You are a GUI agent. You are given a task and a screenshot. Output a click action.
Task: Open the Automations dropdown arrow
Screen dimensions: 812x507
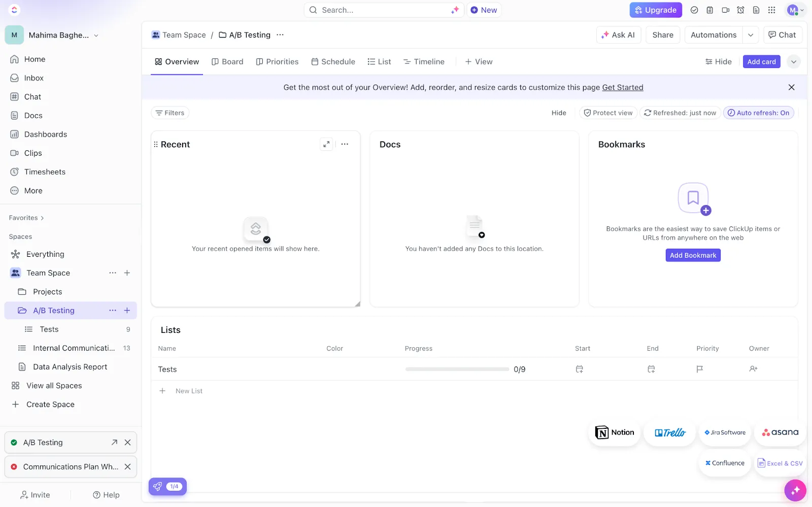coord(751,35)
